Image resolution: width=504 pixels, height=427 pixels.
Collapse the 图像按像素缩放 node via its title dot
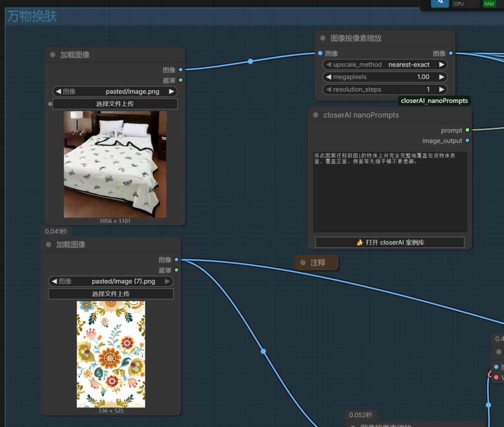click(x=323, y=38)
